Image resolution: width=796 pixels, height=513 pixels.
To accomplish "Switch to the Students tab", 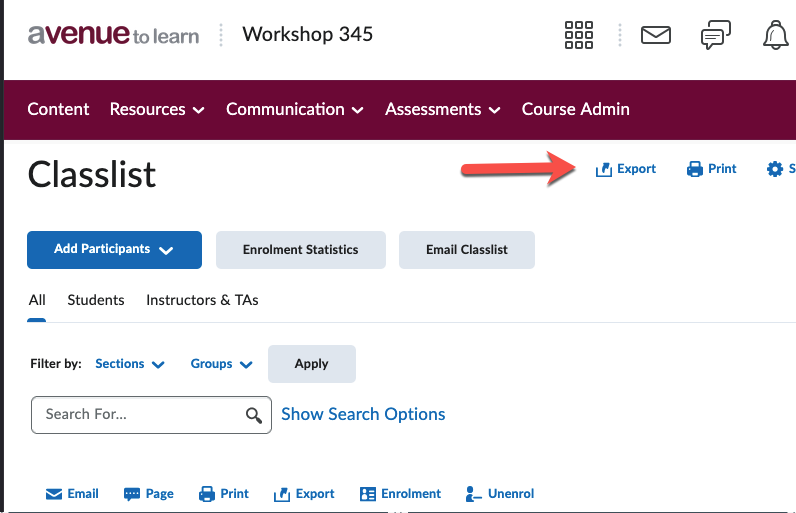I will tap(96, 300).
